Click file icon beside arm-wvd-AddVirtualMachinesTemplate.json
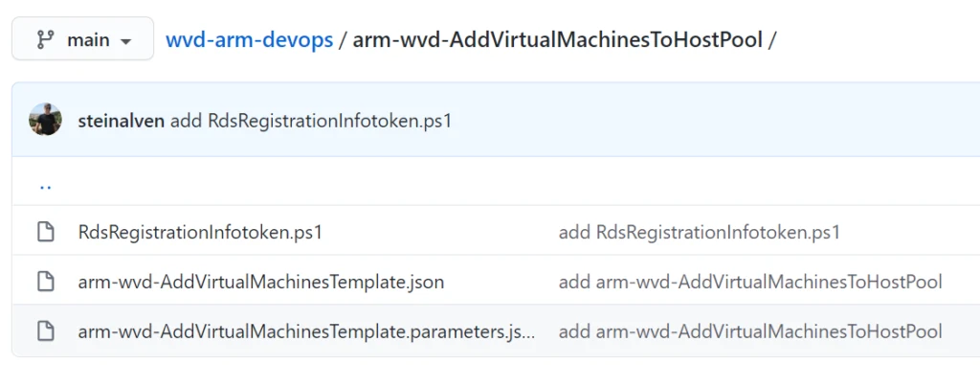Screen dimensions: 980x365 (x=45, y=282)
